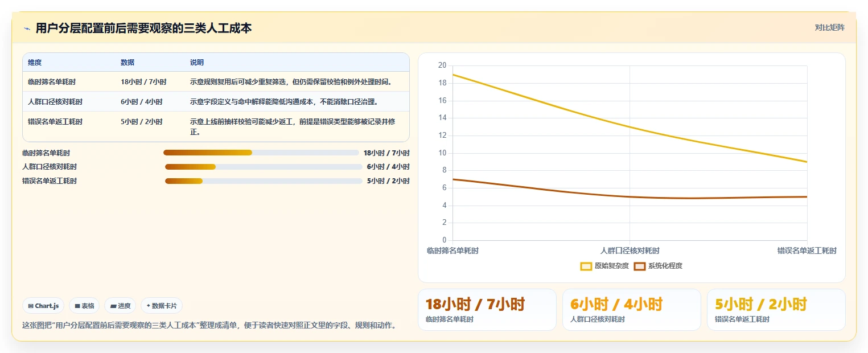
Task: Click the 错误名单返工耗时 caption inside the data card
Action: [742, 319]
